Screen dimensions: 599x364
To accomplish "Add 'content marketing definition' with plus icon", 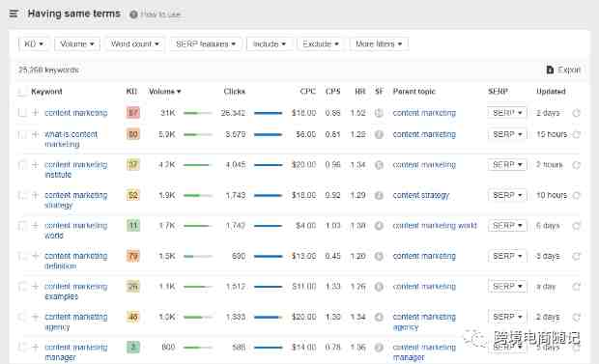I will point(35,256).
